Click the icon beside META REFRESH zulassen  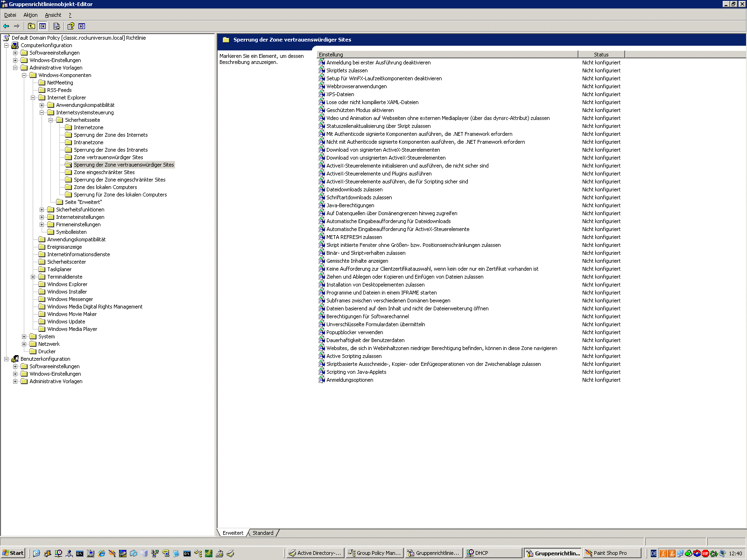click(322, 237)
